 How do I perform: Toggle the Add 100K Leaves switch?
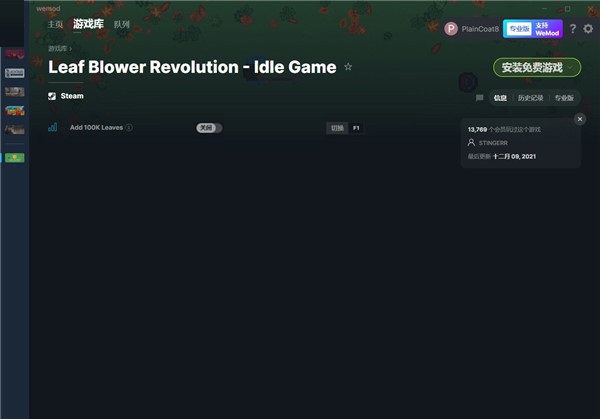tap(209, 128)
